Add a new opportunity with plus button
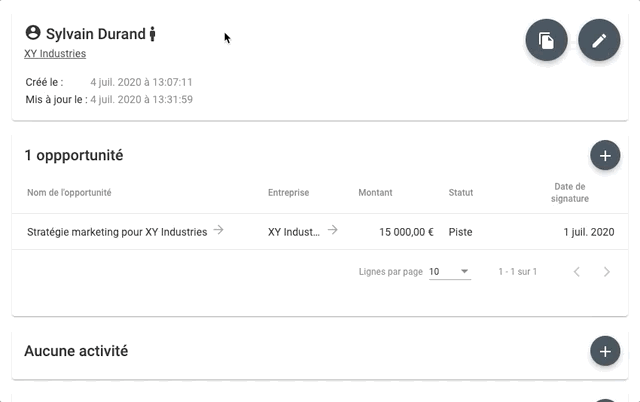Viewport: 640px width, 402px height. coord(605,155)
